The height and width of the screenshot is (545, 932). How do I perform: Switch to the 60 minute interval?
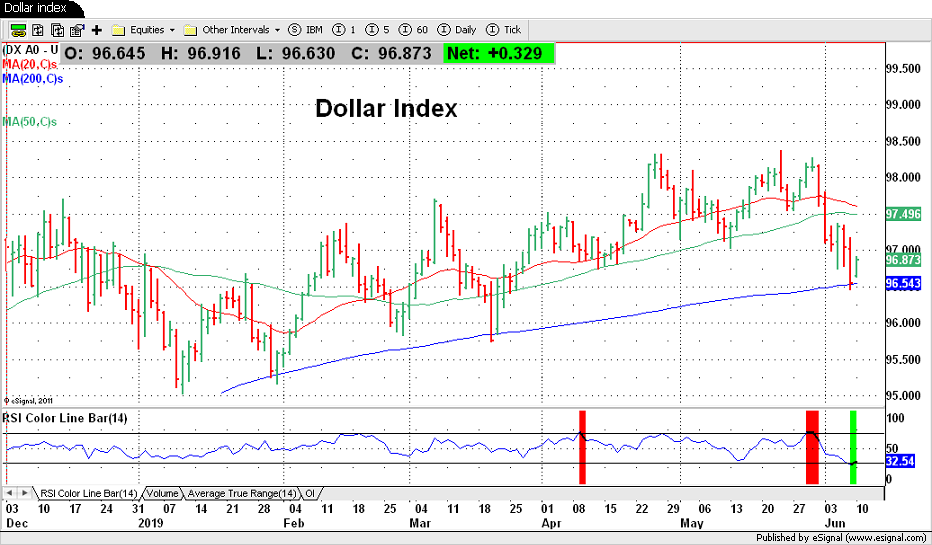click(414, 30)
